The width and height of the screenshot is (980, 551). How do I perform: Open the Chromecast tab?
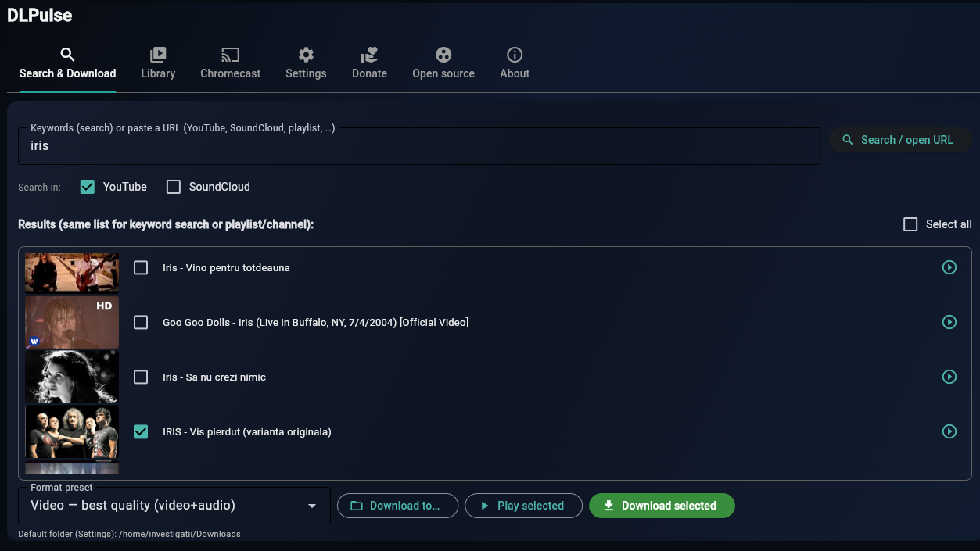click(x=231, y=64)
